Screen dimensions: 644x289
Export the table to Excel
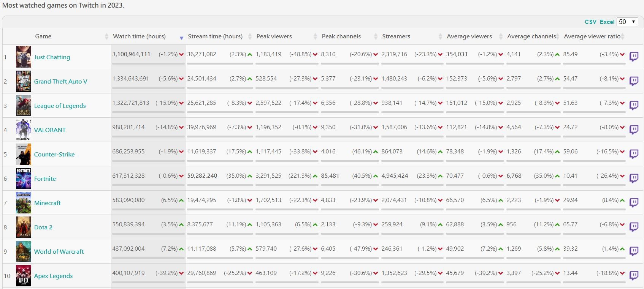point(607,22)
